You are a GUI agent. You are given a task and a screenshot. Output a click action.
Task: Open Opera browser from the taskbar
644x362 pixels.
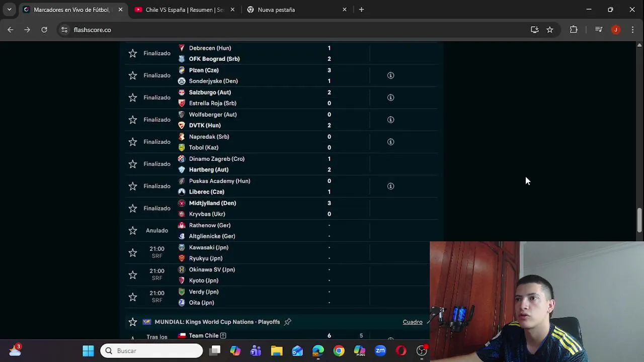401,350
